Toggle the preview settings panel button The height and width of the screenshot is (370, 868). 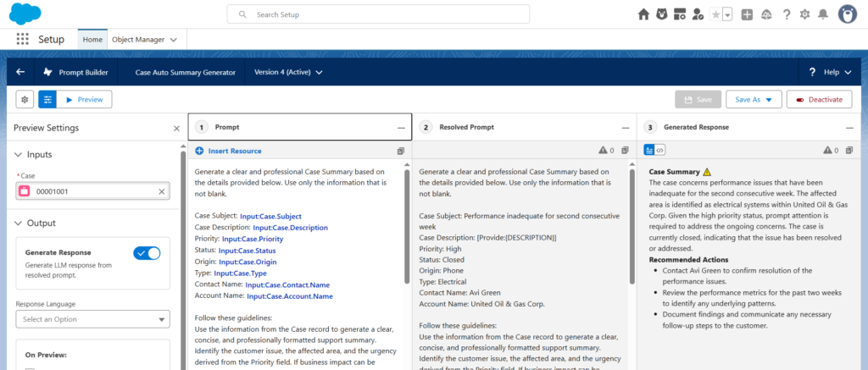[x=47, y=100]
